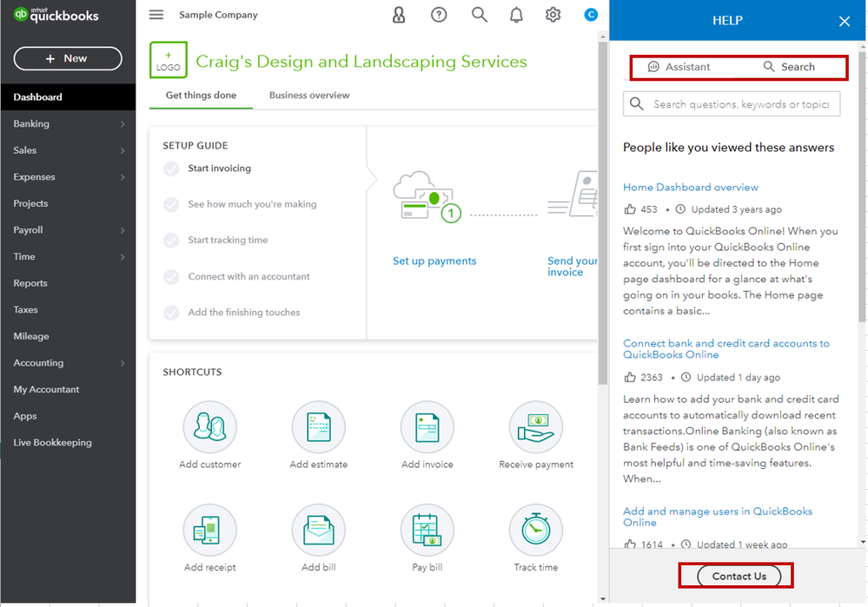Expand the Expenses submenu arrow
This screenshot has height=607, width=868.
click(123, 177)
